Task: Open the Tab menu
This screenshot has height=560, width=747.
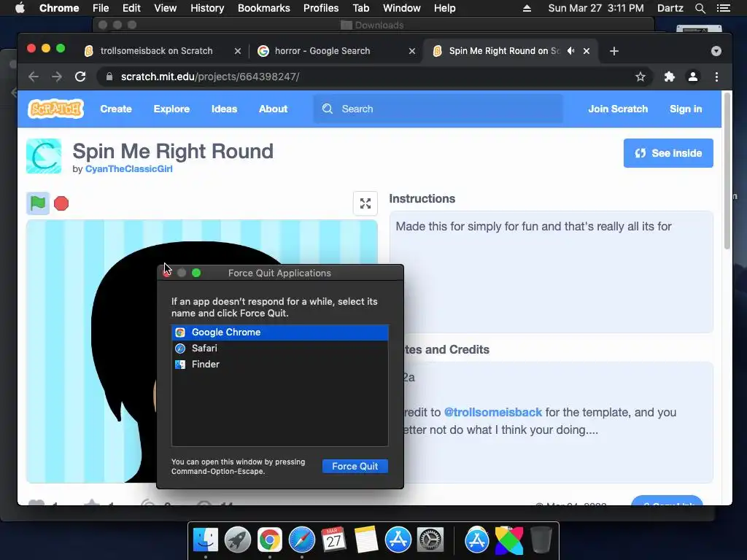Action: point(360,8)
